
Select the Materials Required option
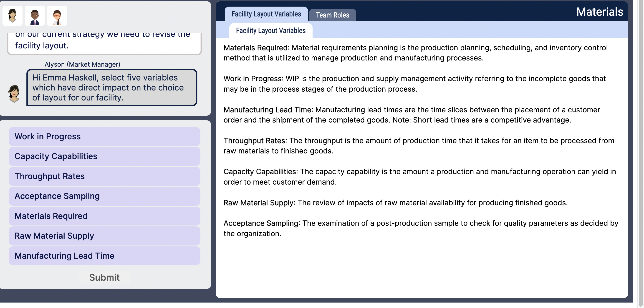(104, 216)
